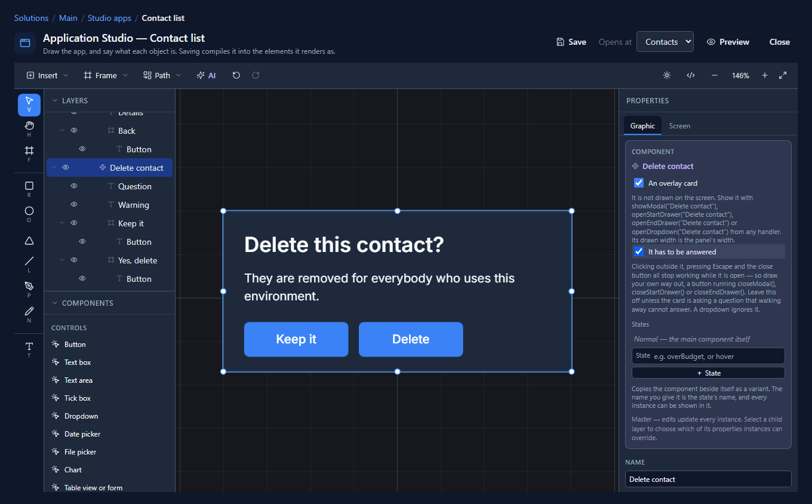Activate the Pen tool (P)
812x504 pixels.
coord(29,290)
